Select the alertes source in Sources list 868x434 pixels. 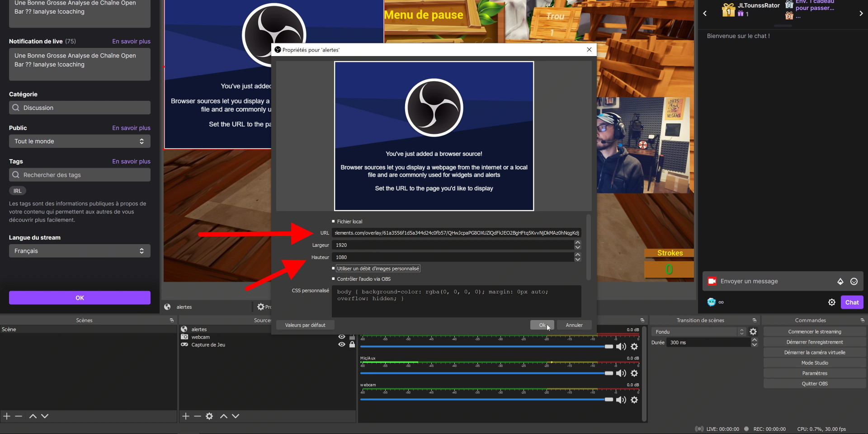pyautogui.click(x=267, y=329)
